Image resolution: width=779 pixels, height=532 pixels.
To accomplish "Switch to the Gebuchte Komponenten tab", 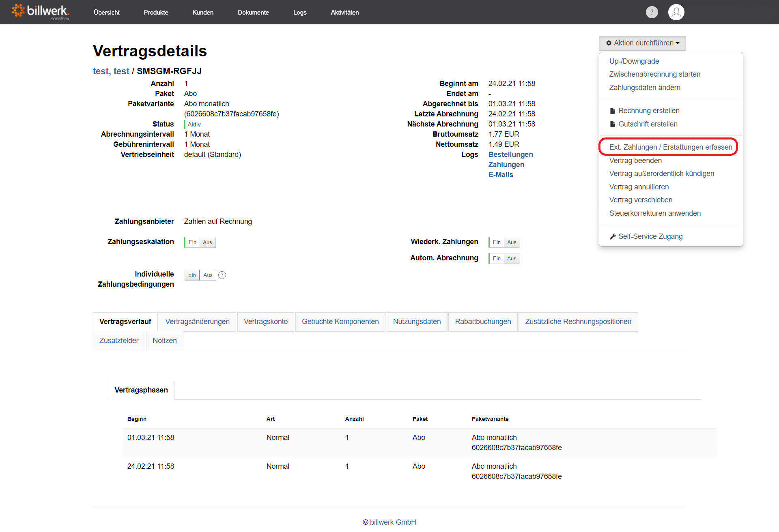I will (x=340, y=322).
